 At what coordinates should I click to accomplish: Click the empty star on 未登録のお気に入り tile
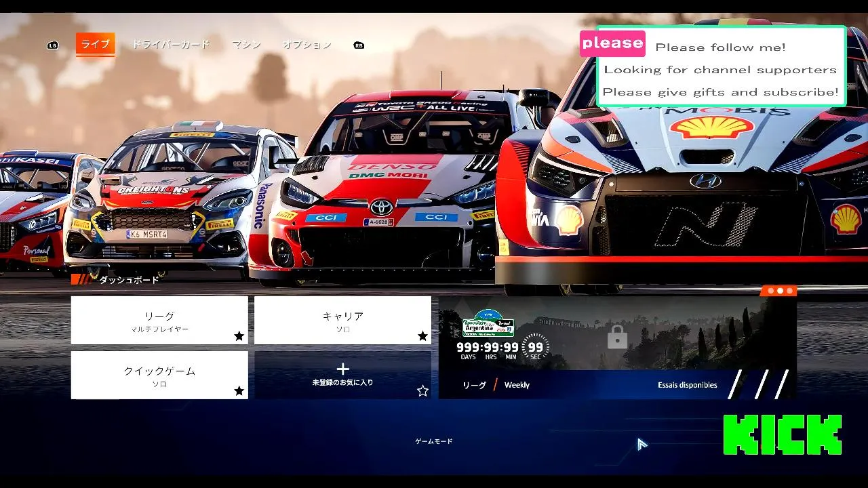422,391
